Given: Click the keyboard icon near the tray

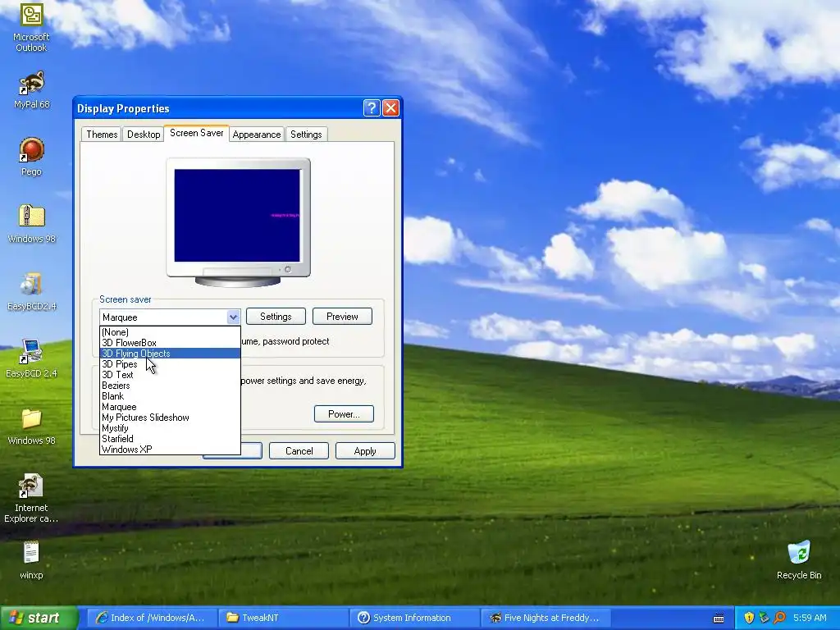Looking at the screenshot, I should tap(719, 619).
